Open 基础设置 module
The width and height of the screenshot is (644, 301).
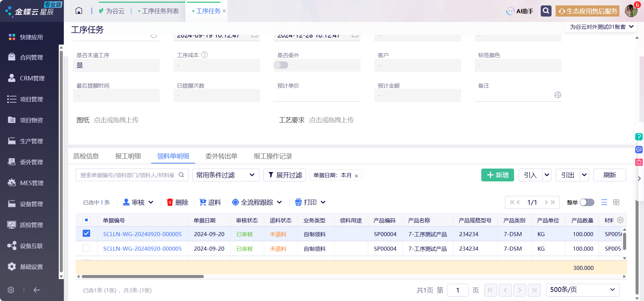click(x=26, y=267)
